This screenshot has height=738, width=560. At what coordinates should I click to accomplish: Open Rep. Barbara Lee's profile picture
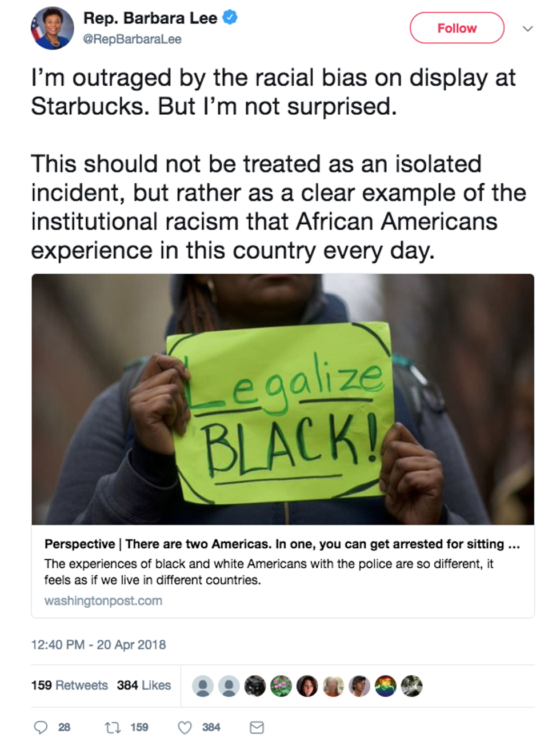point(52,29)
